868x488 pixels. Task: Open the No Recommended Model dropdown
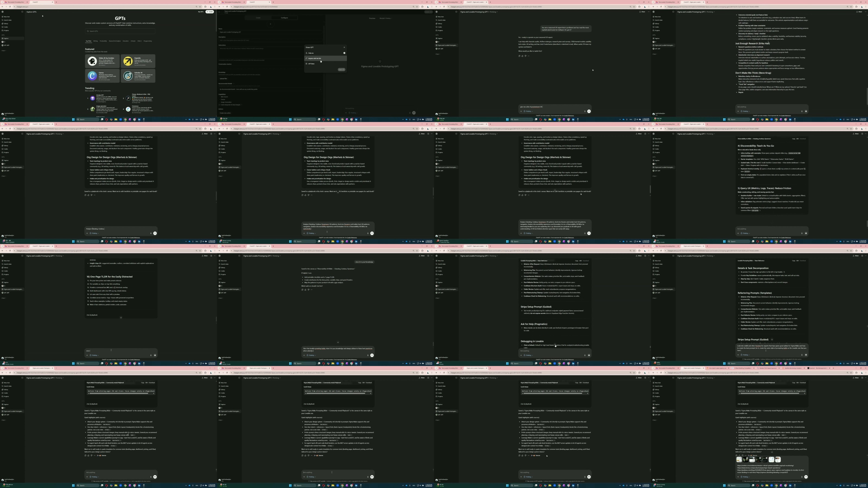click(270, 89)
